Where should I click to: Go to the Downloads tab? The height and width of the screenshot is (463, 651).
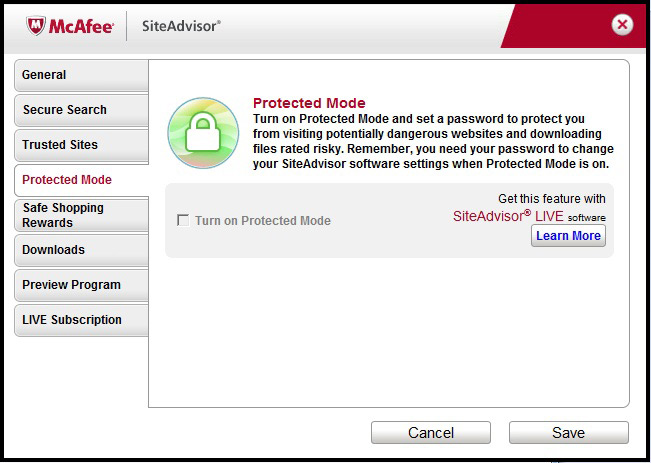tap(81, 250)
